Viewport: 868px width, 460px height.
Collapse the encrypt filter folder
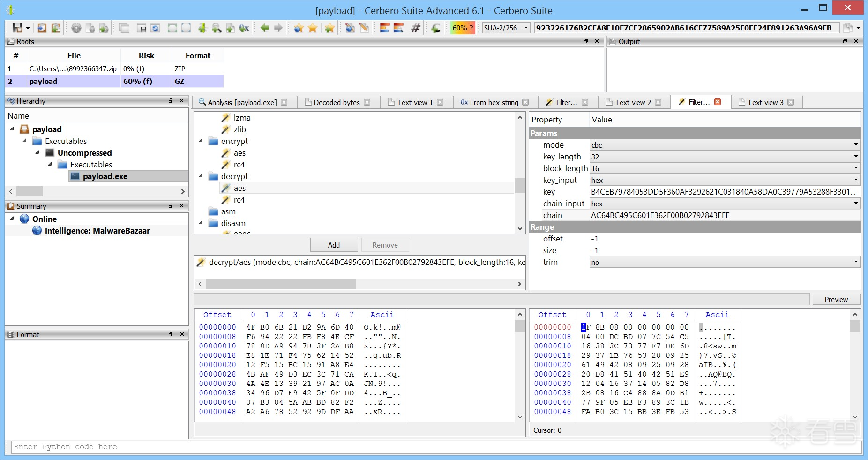point(201,141)
